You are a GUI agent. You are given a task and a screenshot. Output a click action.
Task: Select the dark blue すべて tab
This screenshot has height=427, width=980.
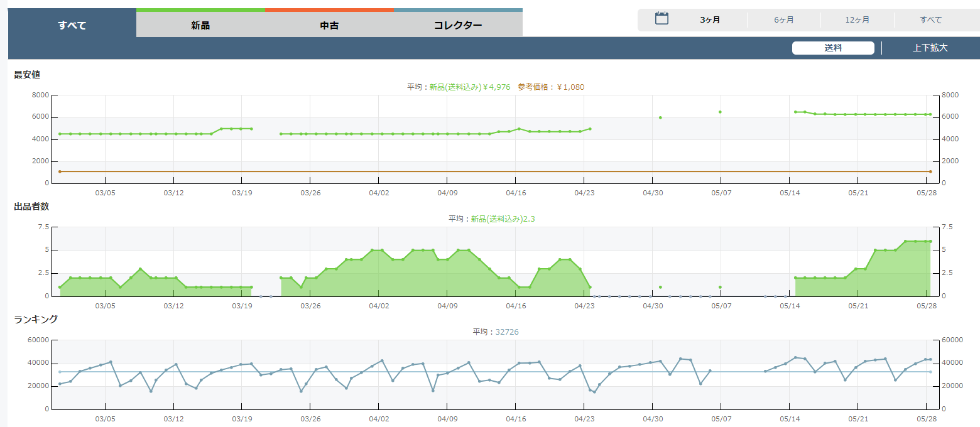72,25
